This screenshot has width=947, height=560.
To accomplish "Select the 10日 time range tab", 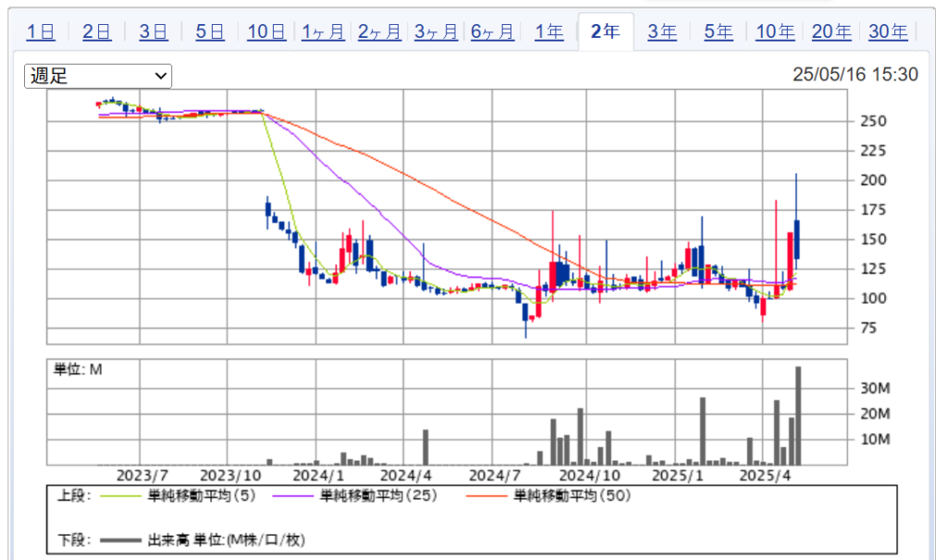I will point(266,31).
